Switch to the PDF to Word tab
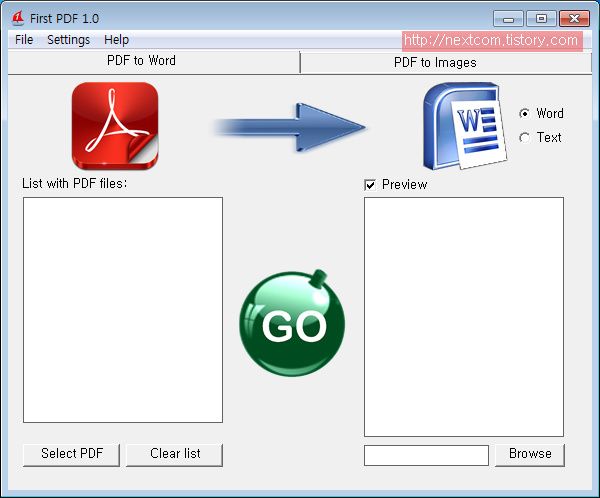600x498 pixels. tap(153, 61)
